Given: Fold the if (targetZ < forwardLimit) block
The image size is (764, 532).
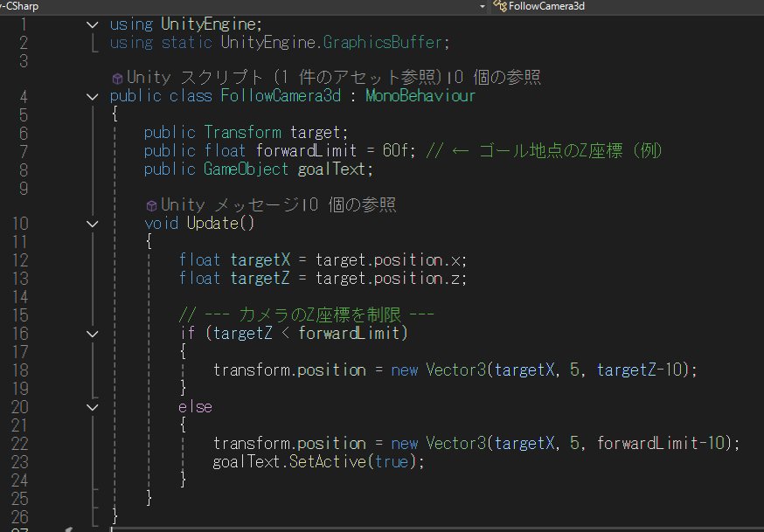Looking at the screenshot, I should point(93,333).
